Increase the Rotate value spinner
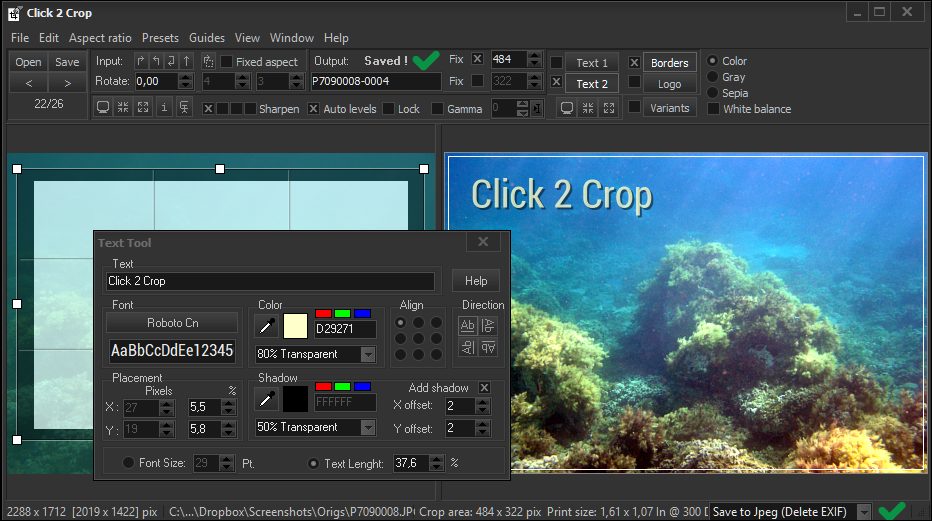 pyautogui.click(x=185, y=77)
